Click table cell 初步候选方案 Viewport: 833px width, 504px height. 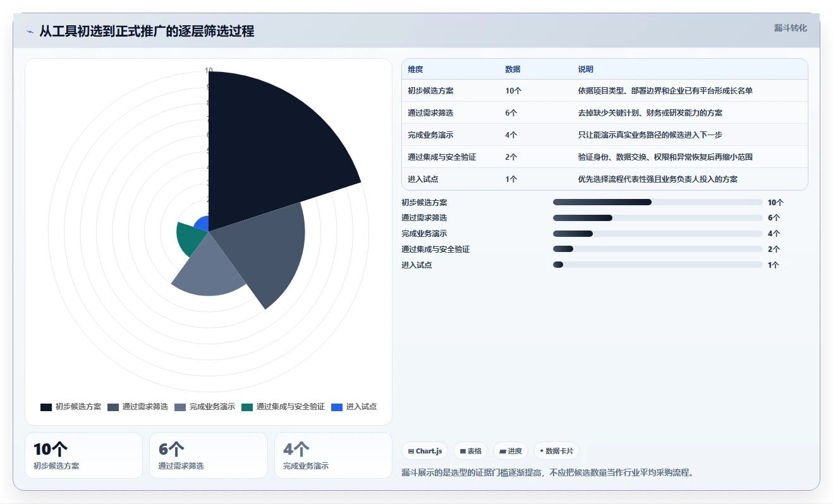pos(430,91)
